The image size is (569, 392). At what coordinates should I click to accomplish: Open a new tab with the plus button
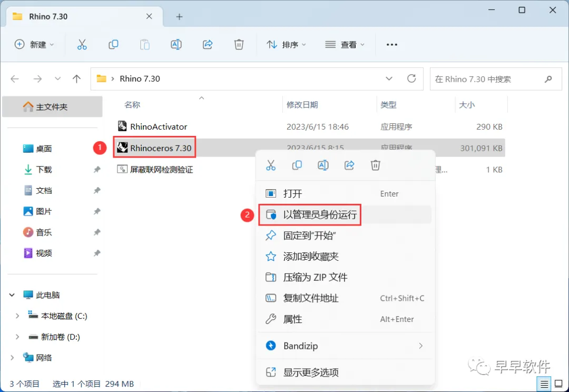pyautogui.click(x=179, y=17)
